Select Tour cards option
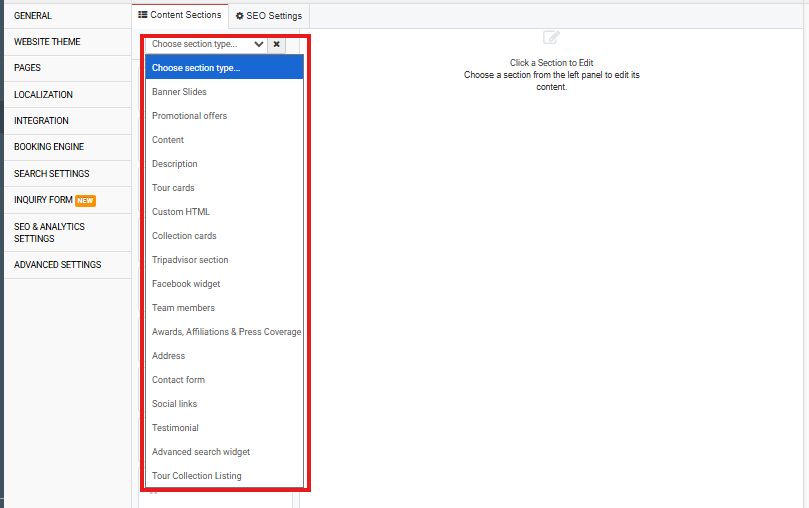The width and height of the screenshot is (809, 508). pyautogui.click(x=173, y=188)
